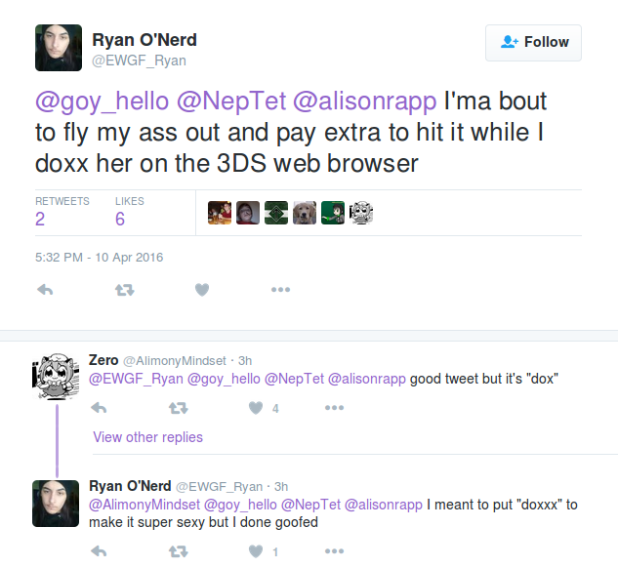This screenshot has height=568, width=618.
Task: Open the @alisonrapp mention in main tweet
Action: (365, 101)
